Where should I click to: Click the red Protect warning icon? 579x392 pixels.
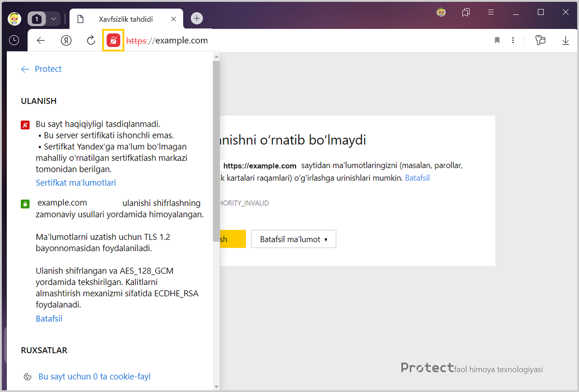[x=113, y=40]
